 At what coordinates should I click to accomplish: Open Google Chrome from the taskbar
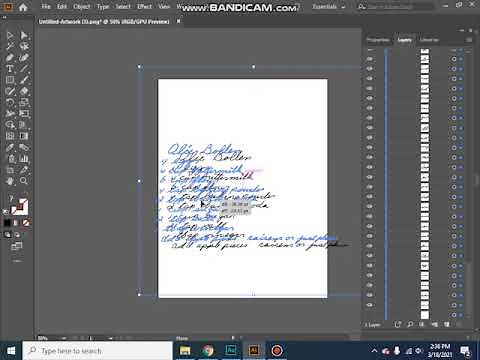click(x=208, y=351)
